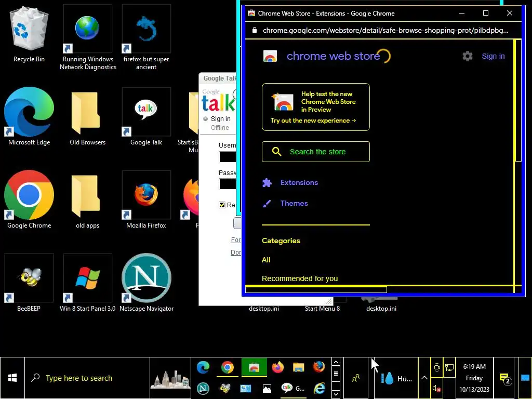Viewport: 532px width, 399px height.
Task: Select Netscape Navigator desktop shortcut
Action: [x=147, y=283]
